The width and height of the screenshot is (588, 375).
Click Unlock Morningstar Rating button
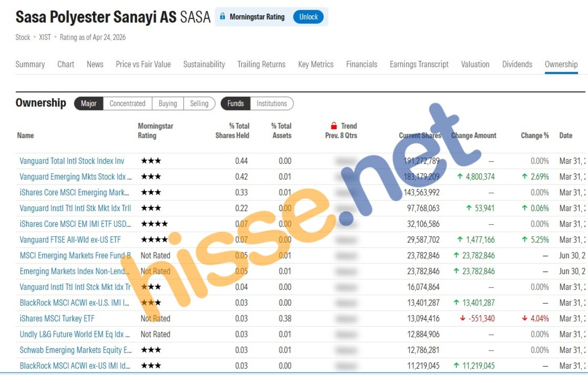(309, 17)
